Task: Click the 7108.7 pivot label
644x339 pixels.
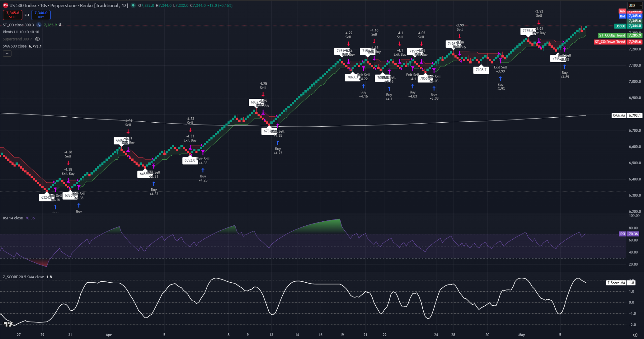Action: tap(481, 70)
